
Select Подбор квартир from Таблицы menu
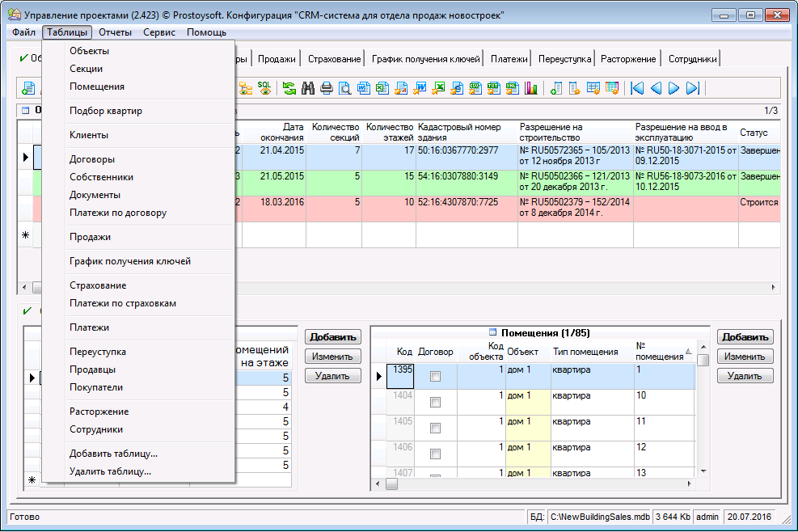tap(106, 111)
